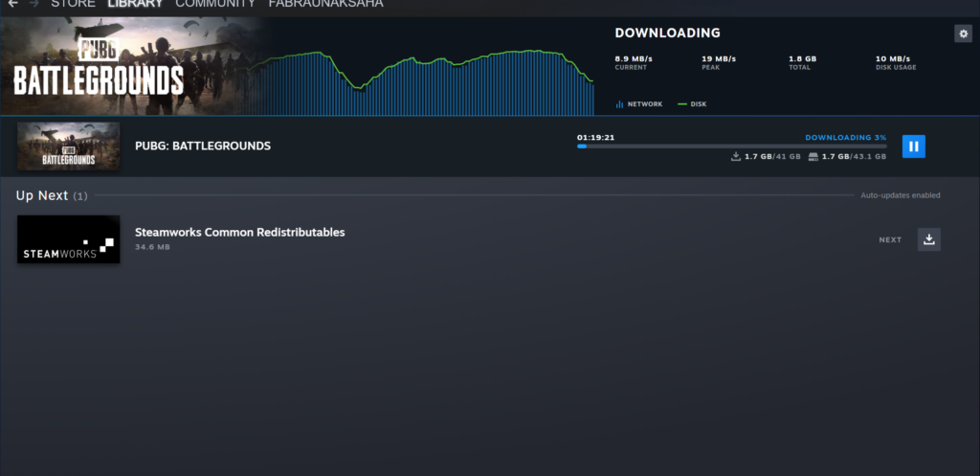Click the 'Up Next' heading
The image size is (980, 476).
tap(42, 195)
